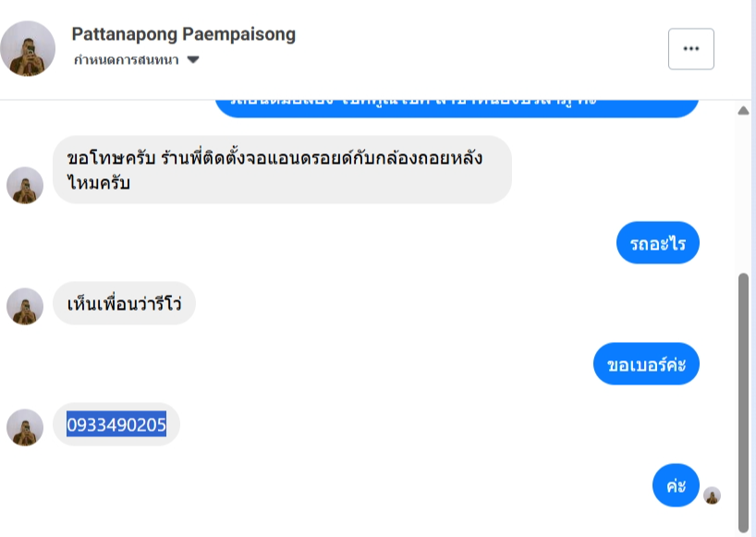756x537 pixels.
Task: Click the small seen-receipt avatar near ค่ะ
Action: (712, 495)
